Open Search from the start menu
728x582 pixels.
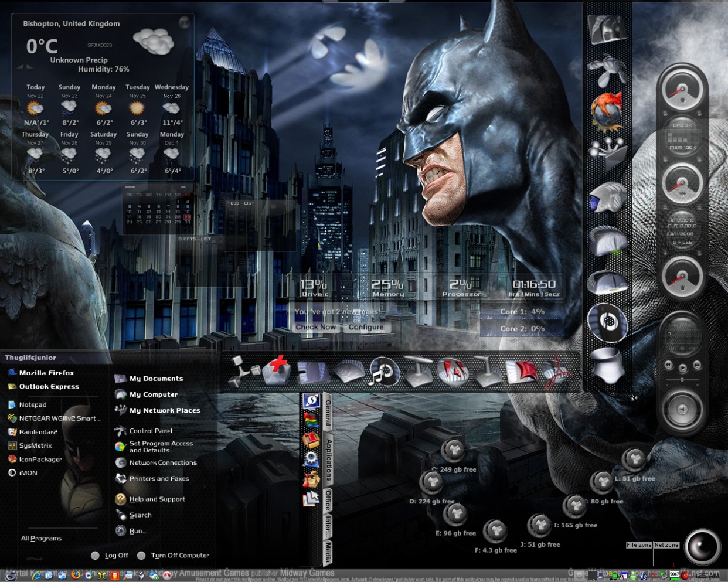click(134, 515)
